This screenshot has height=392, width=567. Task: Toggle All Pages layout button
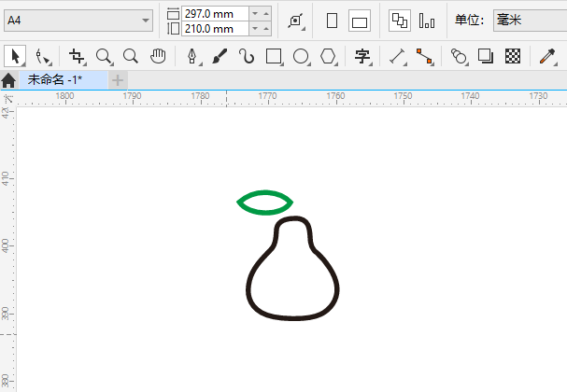[x=400, y=21]
